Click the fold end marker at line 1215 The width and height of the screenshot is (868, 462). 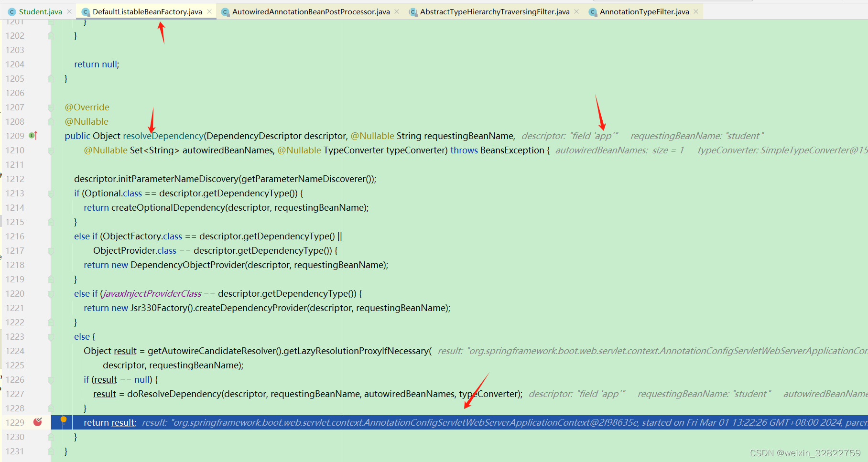(x=51, y=222)
